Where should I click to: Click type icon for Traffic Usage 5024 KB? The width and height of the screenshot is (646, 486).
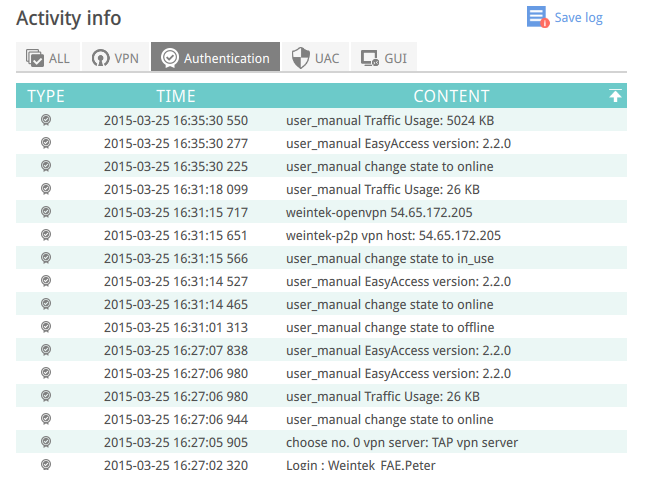tap(46, 120)
